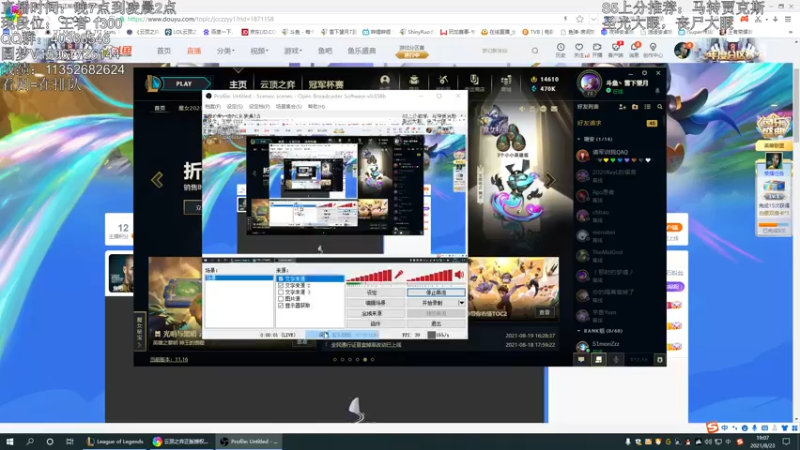The height and width of the screenshot is (450, 800).
Task: Mute the microphone in OBS
Action: click(398, 275)
